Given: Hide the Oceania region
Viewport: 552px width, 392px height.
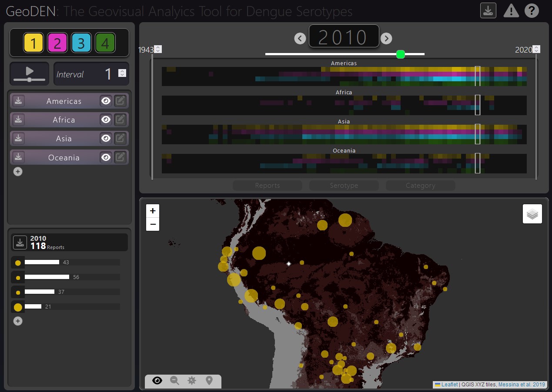Looking at the screenshot, I should pos(106,157).
